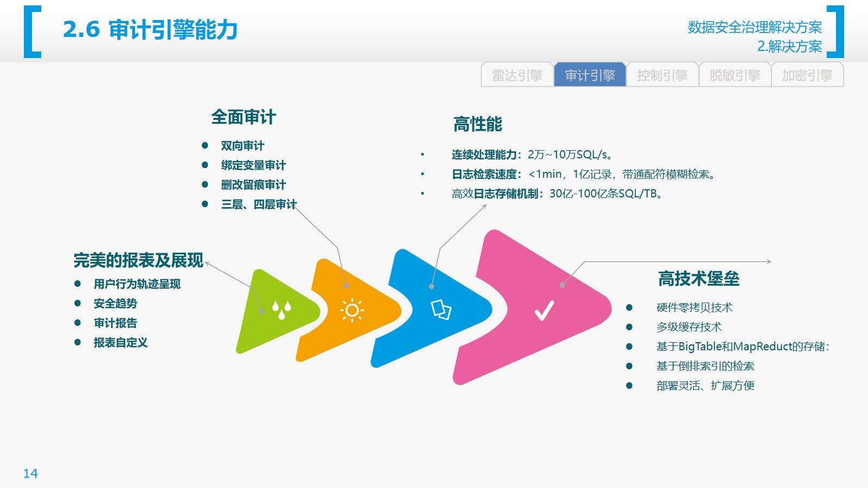The image size is (868, 488).
Task: Click the 连续处理能力 line
Action: (532, 155)
